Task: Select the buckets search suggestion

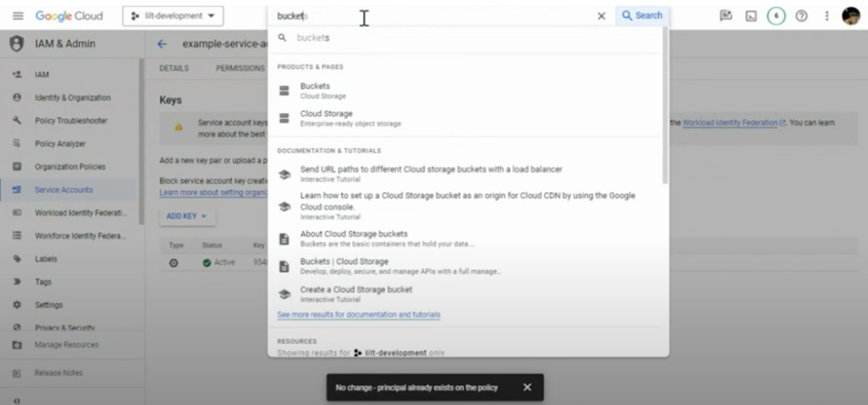Action: pos(465,38)
